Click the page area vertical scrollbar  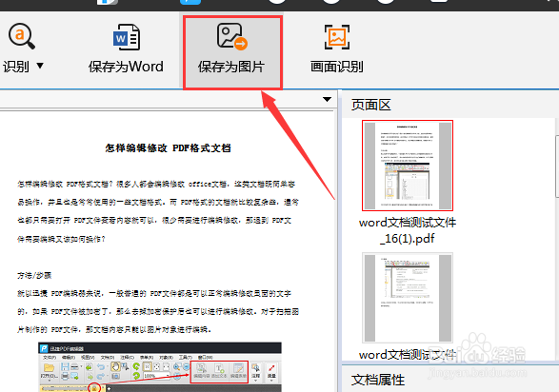click(557, 166)
